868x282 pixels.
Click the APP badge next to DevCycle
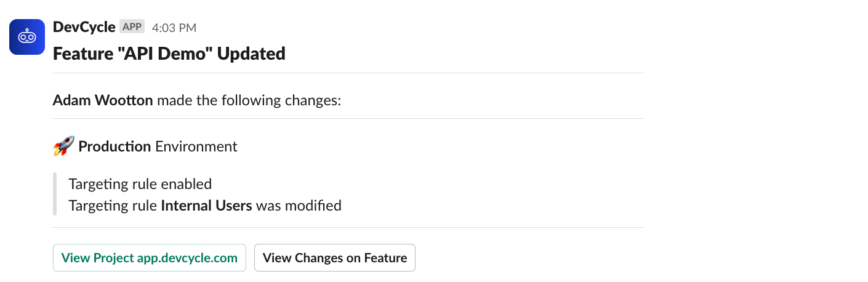132,27
